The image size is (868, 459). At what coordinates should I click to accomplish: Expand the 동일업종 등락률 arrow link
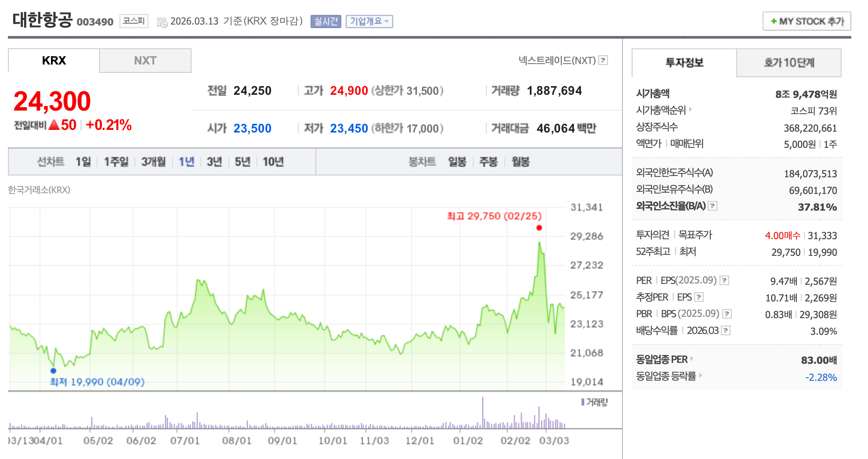click(701, 375)
